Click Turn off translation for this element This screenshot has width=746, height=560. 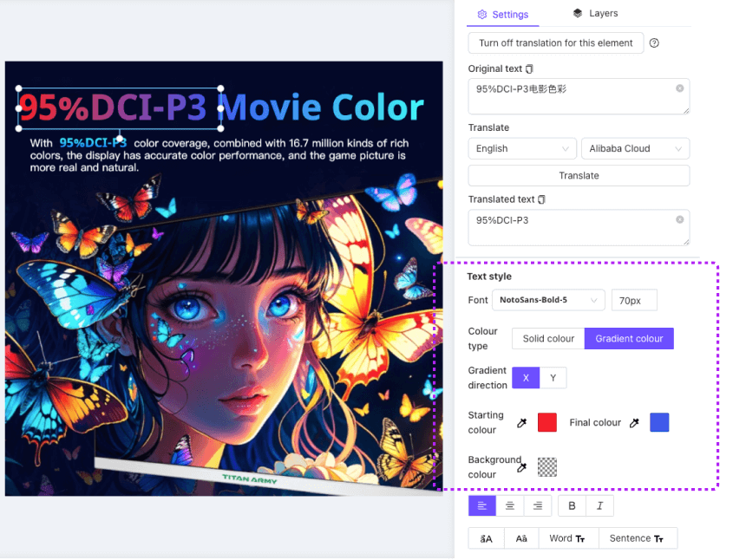556,42
